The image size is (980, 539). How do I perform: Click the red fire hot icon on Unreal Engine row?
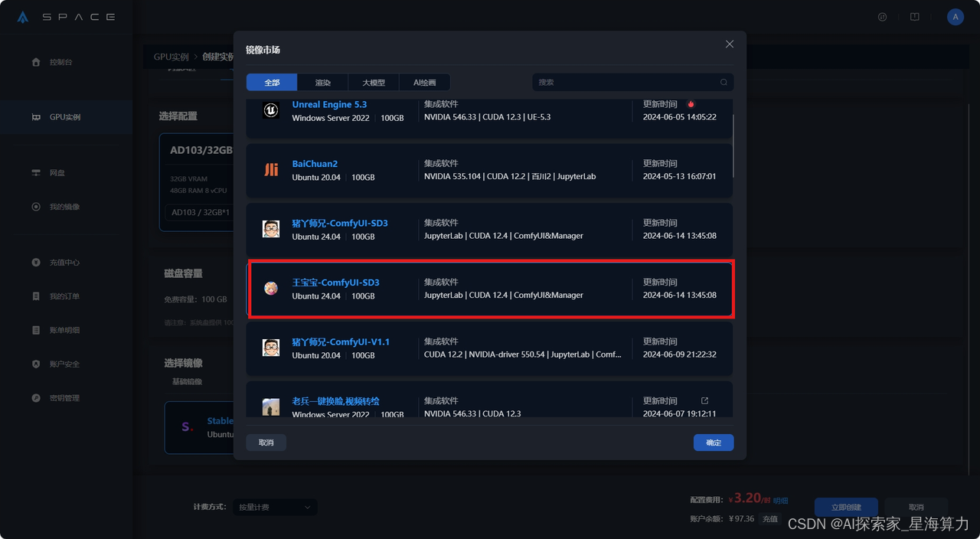coord(691,104)
